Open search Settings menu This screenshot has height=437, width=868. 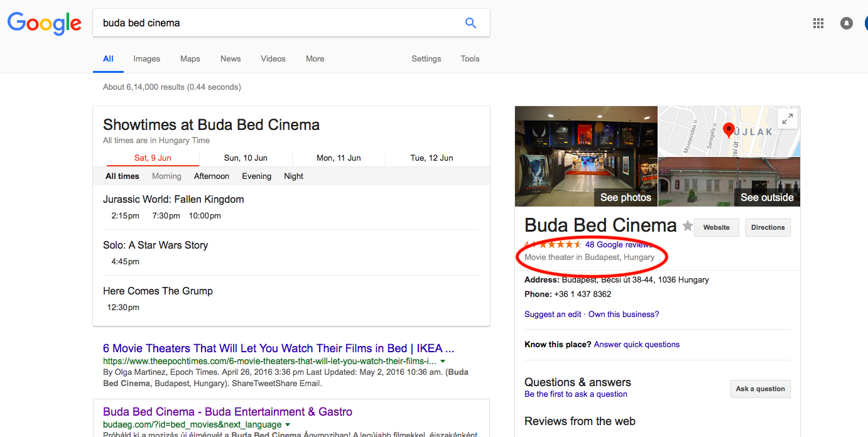[x=426, y=58]
